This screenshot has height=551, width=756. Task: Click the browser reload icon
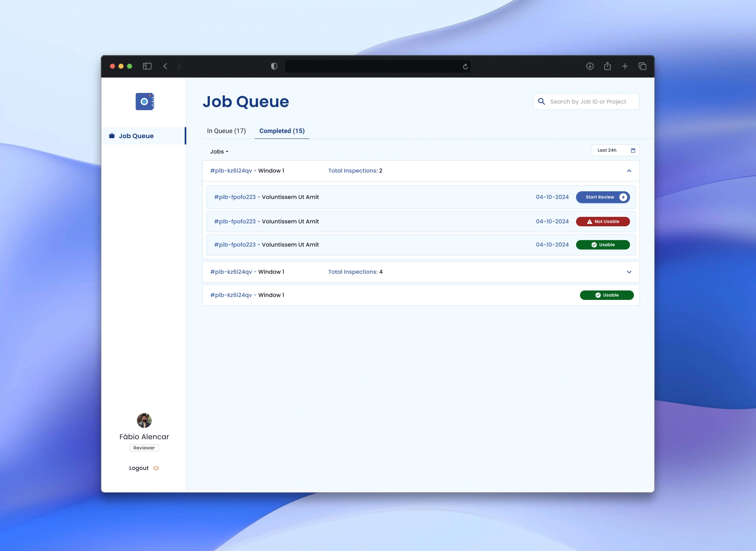465,67
